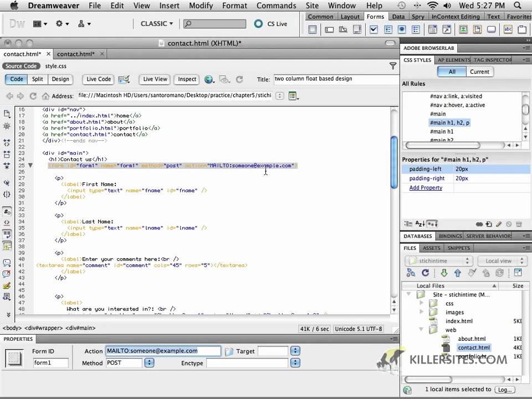Enable Inspect mode
The width and height of the screenshot is (532, 399).
187,79
